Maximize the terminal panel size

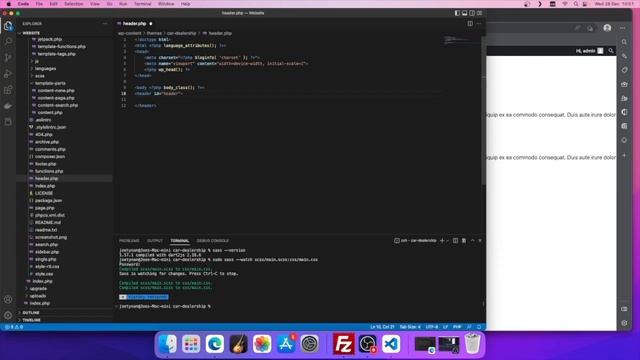(472, 240)
